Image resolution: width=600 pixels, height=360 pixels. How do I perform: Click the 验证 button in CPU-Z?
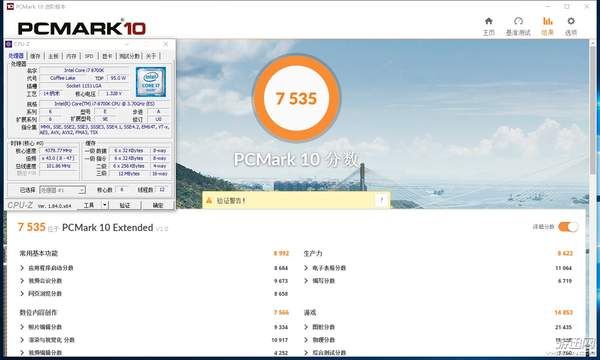125,205
